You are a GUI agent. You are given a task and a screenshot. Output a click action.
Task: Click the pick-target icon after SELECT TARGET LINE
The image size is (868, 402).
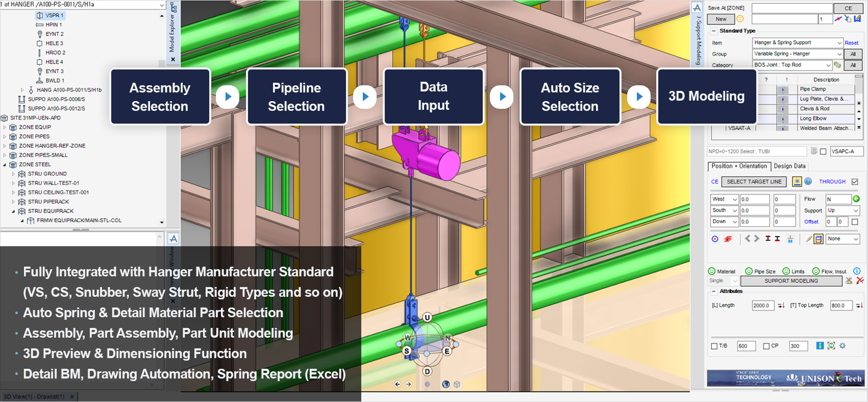coord(797,181)
